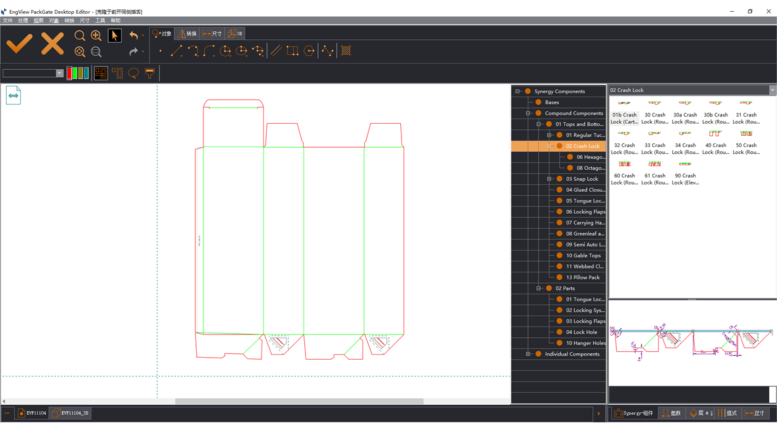Select the ellipse drawing tool
Viewport: 777px width, 423px height.
tap(241, 51)
